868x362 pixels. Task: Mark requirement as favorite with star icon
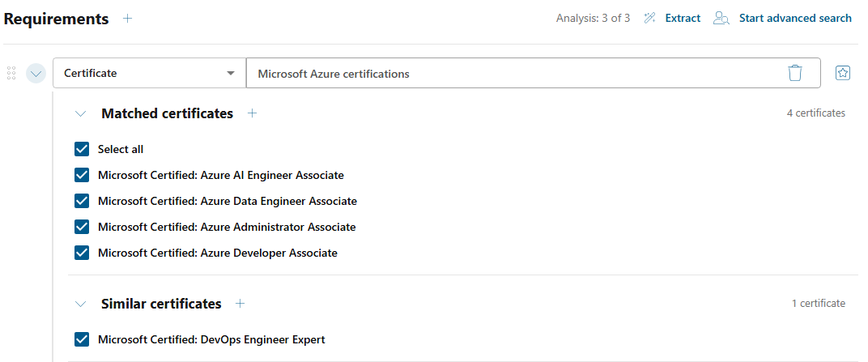(x=843, y=73)
